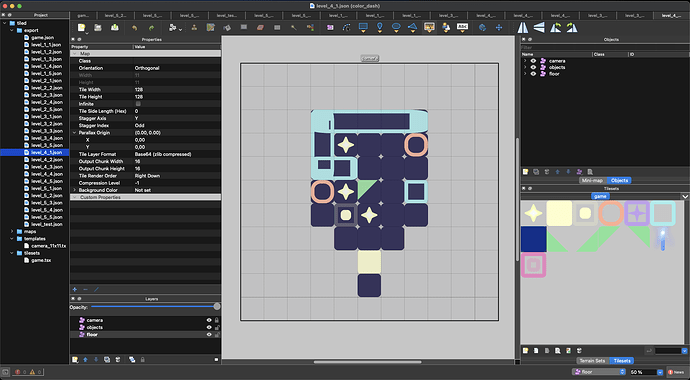
Task: Switch to the Terrain Sets tab
Action: [x=592, y=361]
